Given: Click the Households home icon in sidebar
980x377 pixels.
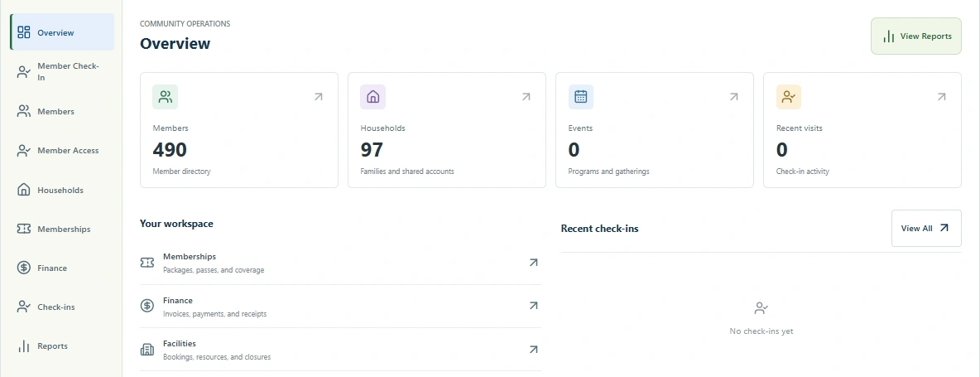Looking at the screenshot, I should point(24,190).
